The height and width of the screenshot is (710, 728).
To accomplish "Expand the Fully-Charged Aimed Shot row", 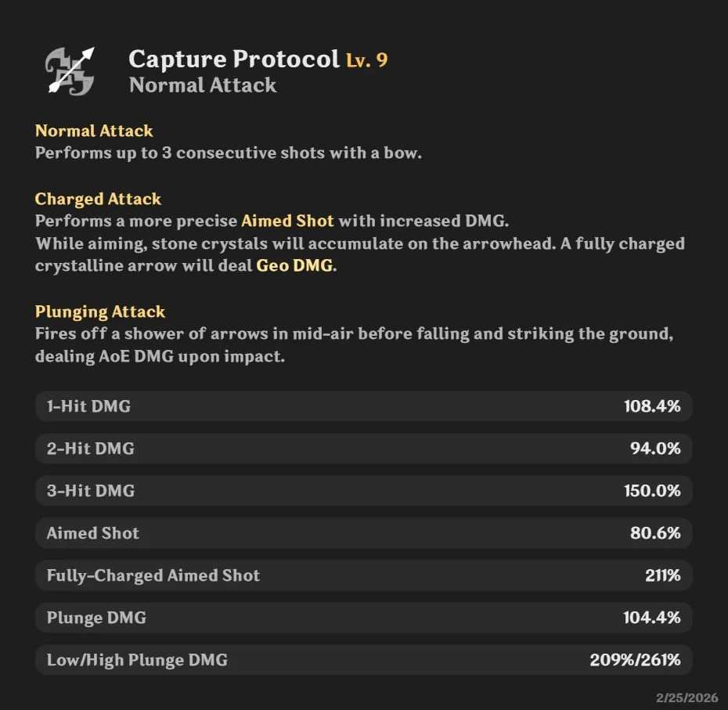I will tap(364, 575).
